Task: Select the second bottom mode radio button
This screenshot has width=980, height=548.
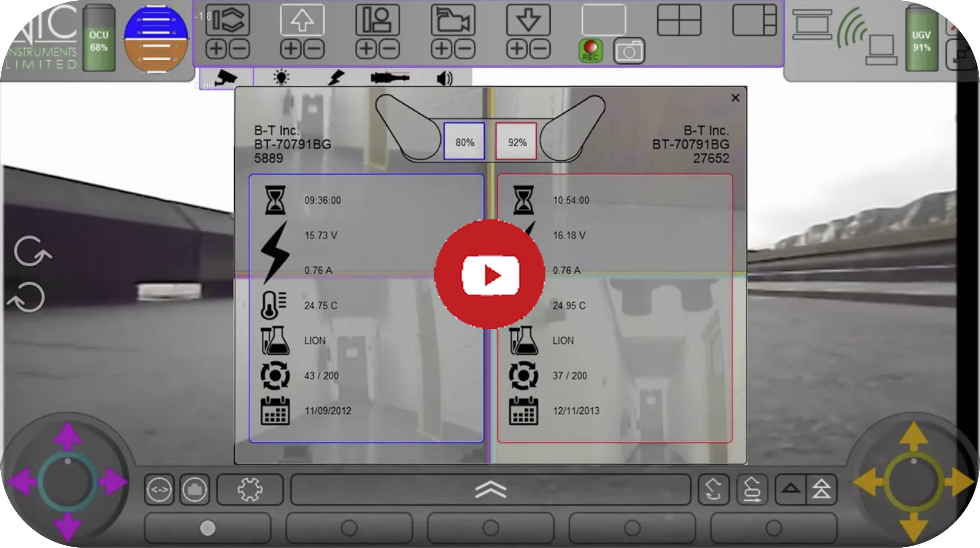Action: (x=349, y=528)
